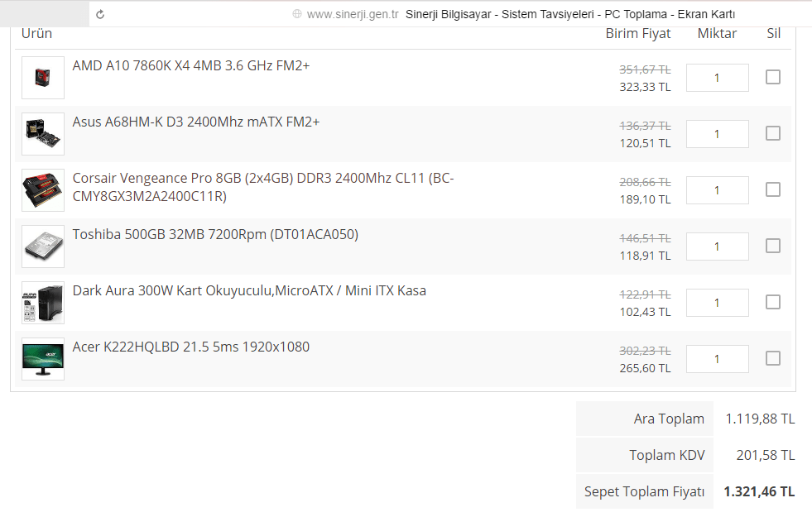Tick the delete checkbox for Toshiba 500GB
812x517 pixels.
pyautogui.click(x=772, y=246)
